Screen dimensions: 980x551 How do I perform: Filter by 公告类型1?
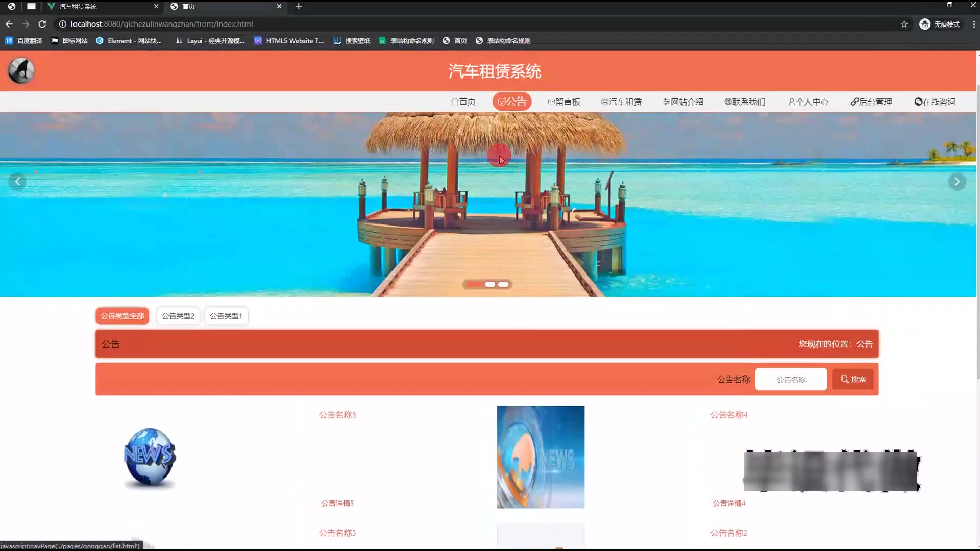click(226, 316)
